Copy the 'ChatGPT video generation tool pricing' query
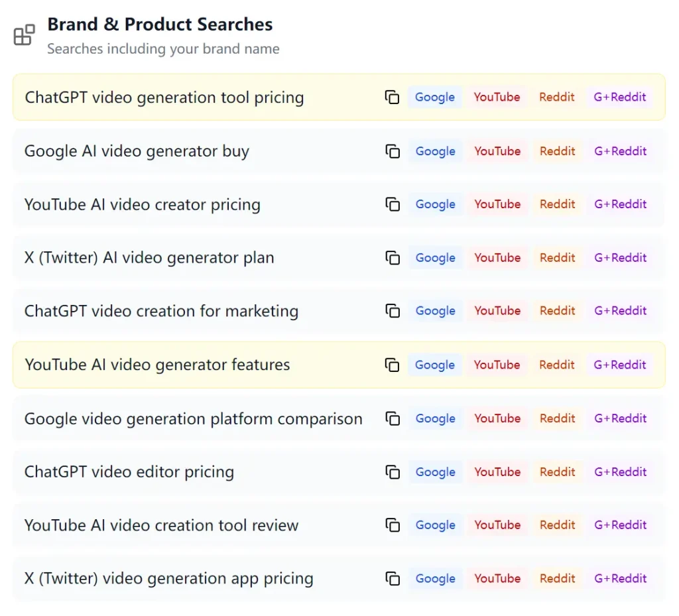 coord(392,97)
